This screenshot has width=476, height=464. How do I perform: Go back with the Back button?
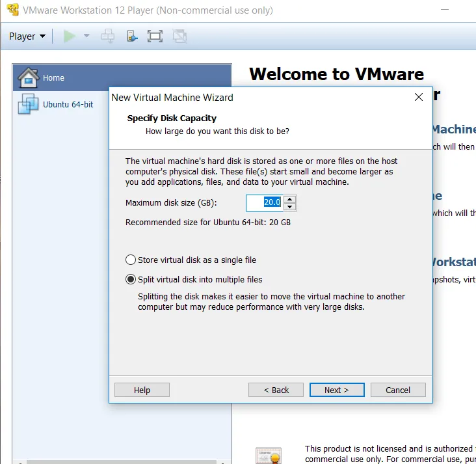click(276, 390)
